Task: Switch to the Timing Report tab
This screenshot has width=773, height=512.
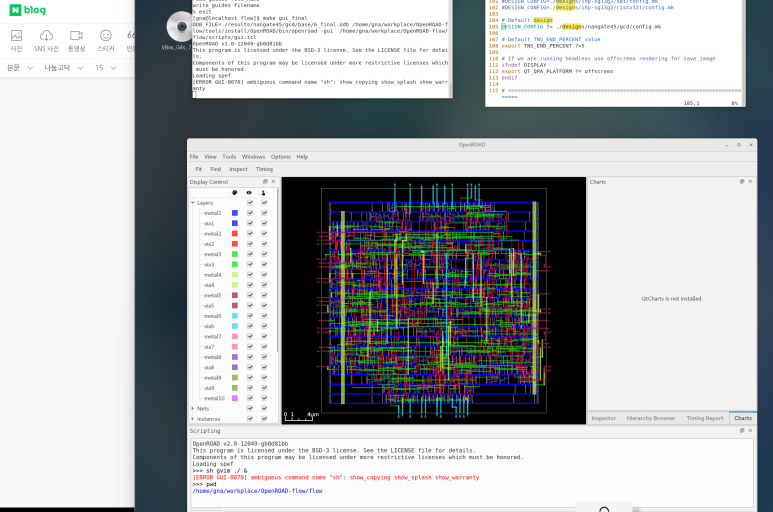Action: [x=704, y=418]
